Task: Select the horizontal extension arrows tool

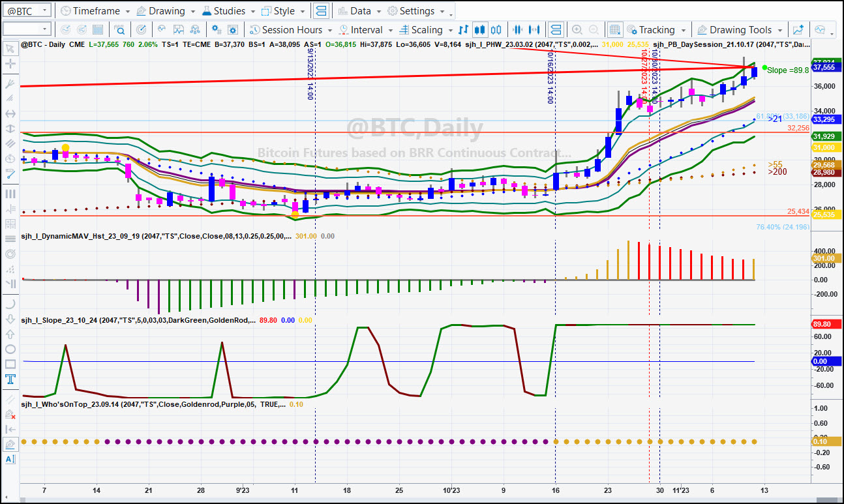Action: pyautogui.click(x=10, y=114)
